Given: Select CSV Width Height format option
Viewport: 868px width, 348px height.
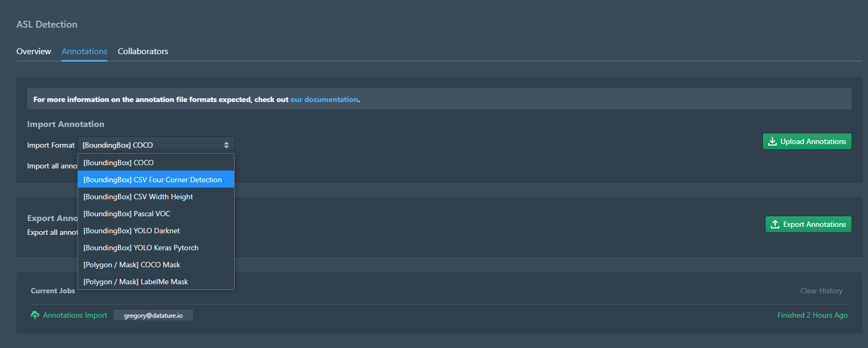Looking at the screenshot, I should 156,197.
